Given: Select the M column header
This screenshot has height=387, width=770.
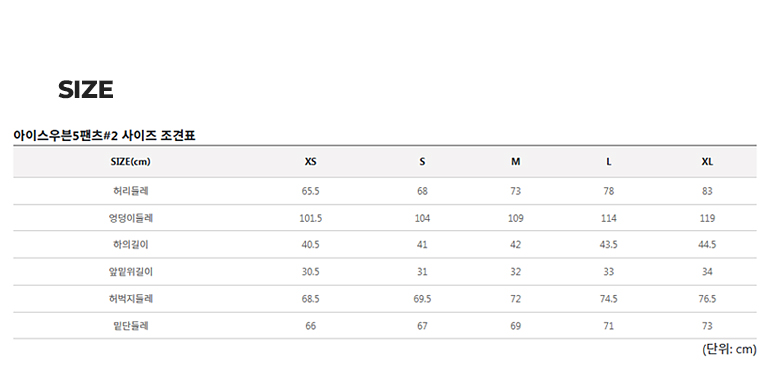Looking at the screenshot, I should [x=515, y=162].
